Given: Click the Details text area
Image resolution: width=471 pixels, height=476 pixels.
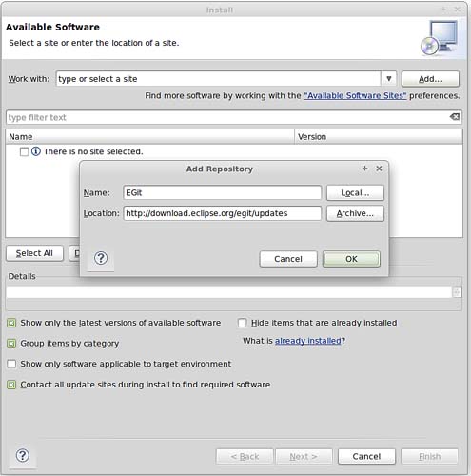Looking at the screenshot, I should pos(228,292).
